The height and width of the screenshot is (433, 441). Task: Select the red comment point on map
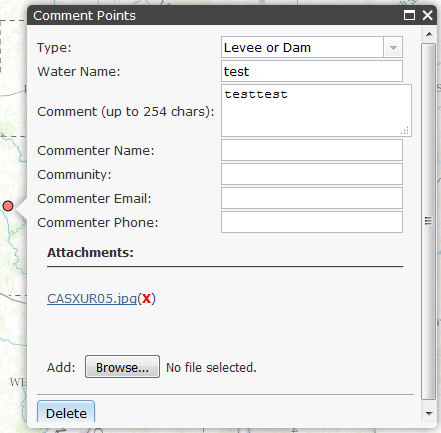pos(8,206)
